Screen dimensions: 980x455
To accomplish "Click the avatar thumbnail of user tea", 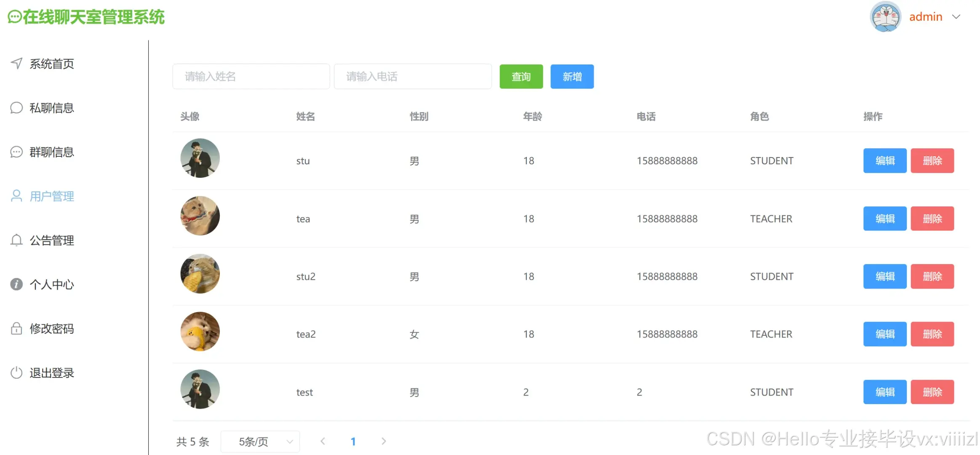I will 200,216.
